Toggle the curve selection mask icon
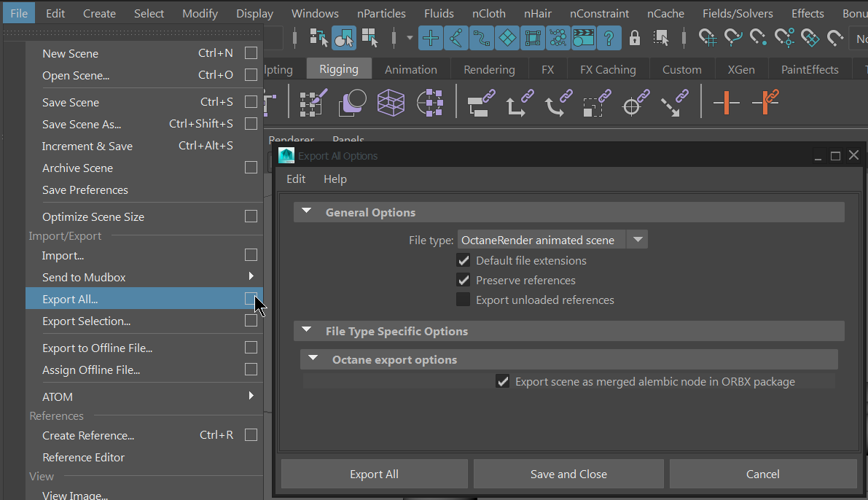 point(481,38)
